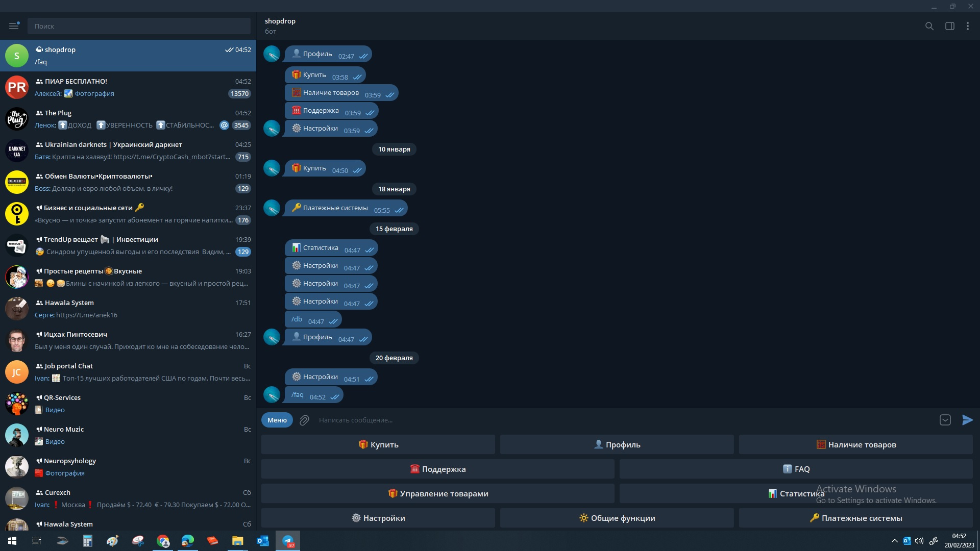The image size is (980, 551).
Task: Open the volume control in system tray
Action: pyautogui.click(x=919, y=541)
